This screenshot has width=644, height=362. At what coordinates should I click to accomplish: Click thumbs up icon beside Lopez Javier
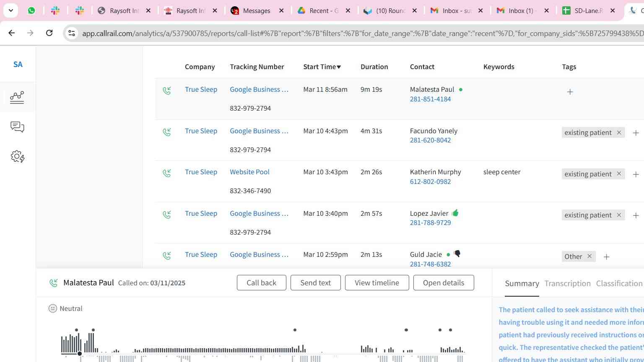point(455,213)
